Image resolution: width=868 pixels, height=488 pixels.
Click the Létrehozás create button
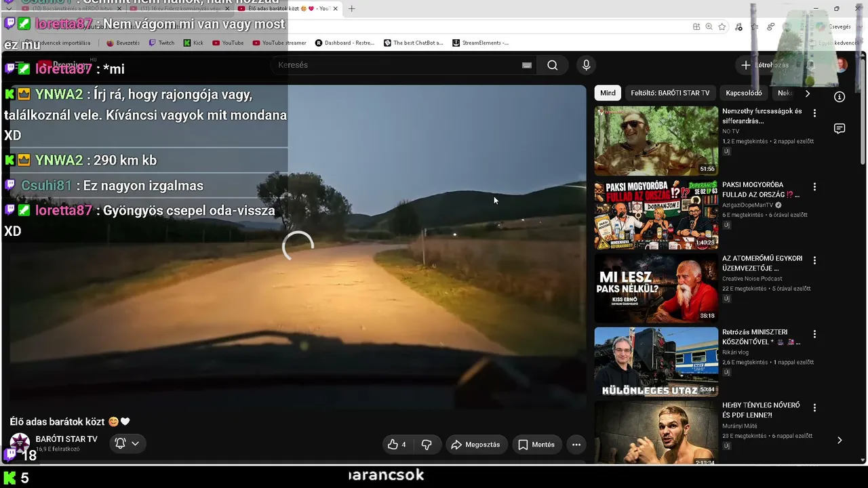pyautogui.click(x=765, y=65)
